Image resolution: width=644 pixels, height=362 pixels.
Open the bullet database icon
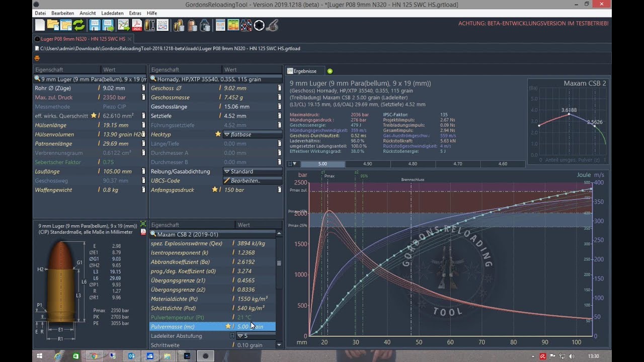192,25
